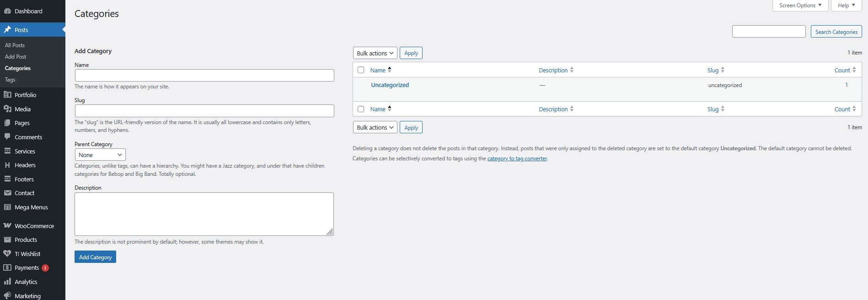This screenshot has height=300, width=868.
Task: Tick the select-all checkbox in table header
Action: 361,70
